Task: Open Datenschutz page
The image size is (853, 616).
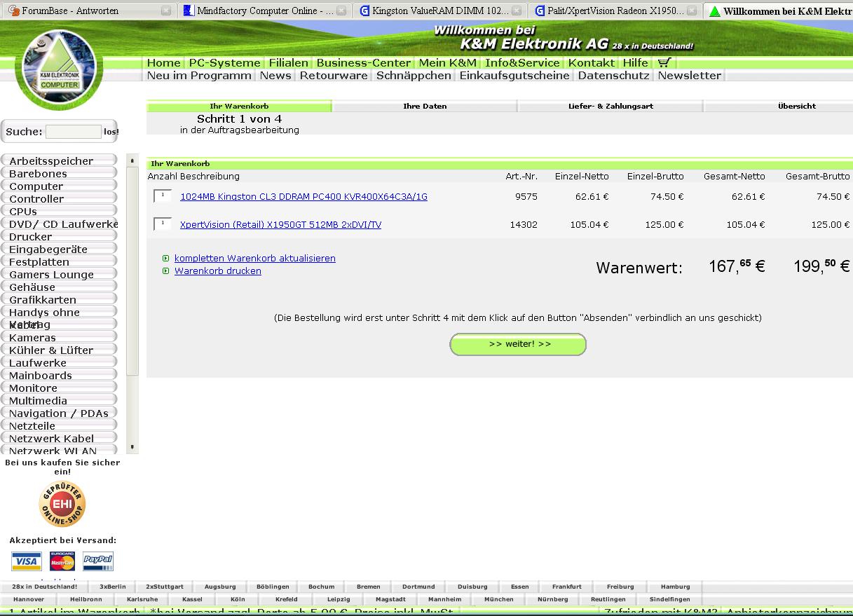Action: (x=614, y=75)
